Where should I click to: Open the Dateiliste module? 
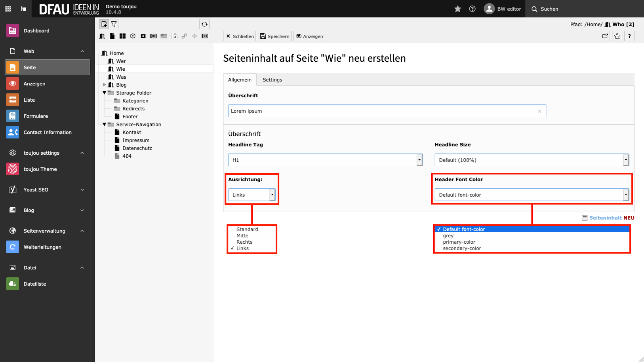(35, 284)
